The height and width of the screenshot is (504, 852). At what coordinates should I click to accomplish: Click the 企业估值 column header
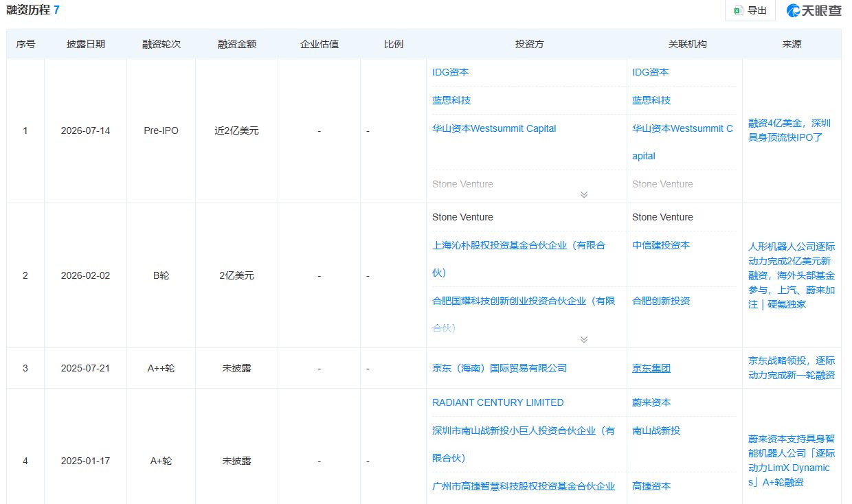tap(319, 44)
